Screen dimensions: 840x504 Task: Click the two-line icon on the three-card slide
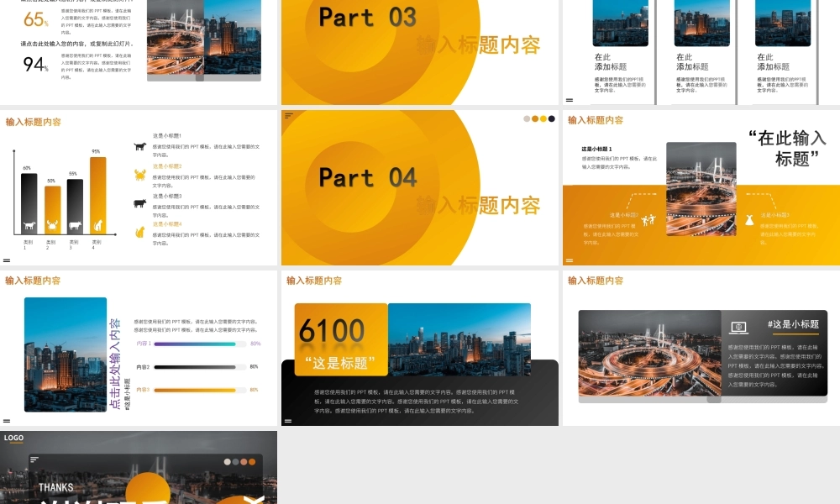click(x=569, y=100)
